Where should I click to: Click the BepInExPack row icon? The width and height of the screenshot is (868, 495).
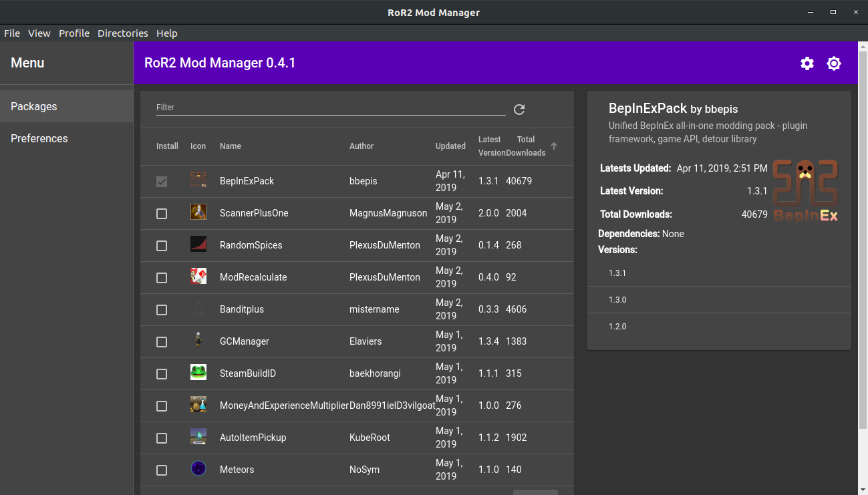coord(198,180)
